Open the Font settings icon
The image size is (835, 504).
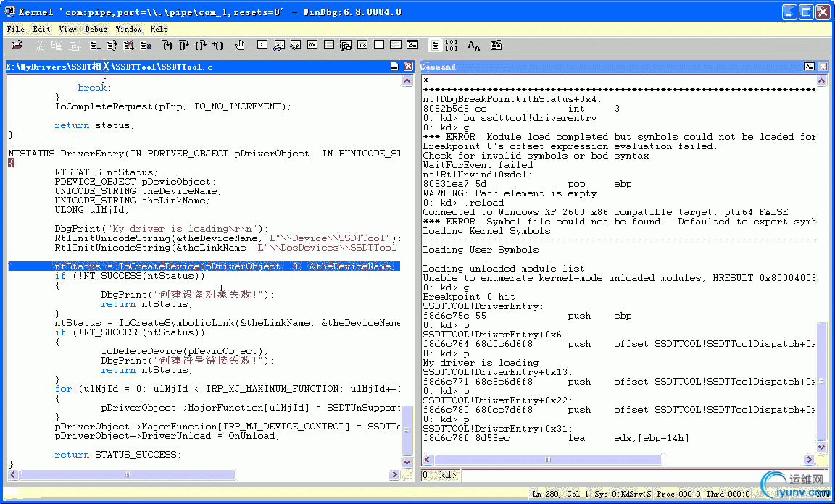tap(474, 45)
